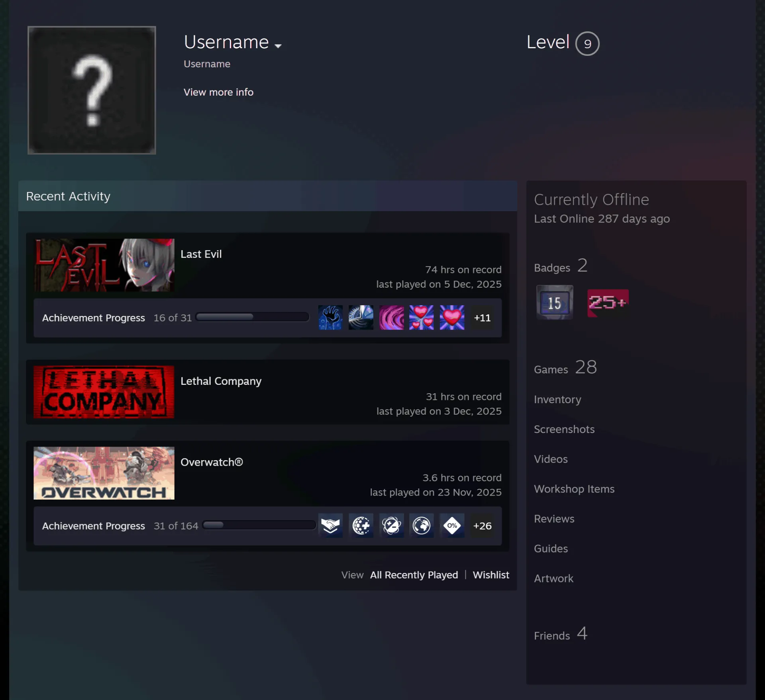Open the Artwork link
765x700 pixels.
tap(553, 578)
